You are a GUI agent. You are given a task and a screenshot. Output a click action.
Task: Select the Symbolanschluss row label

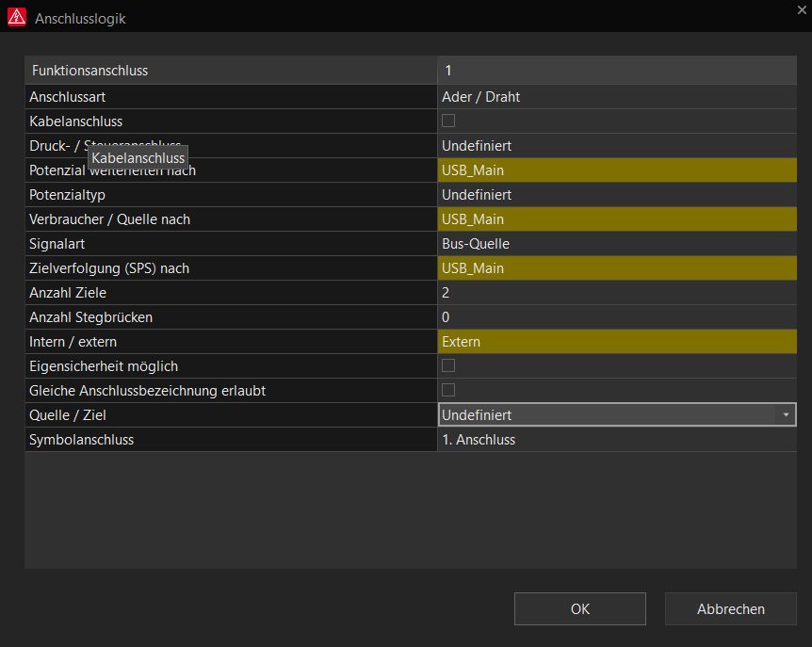pyautogui.click(x=231, y=440)
